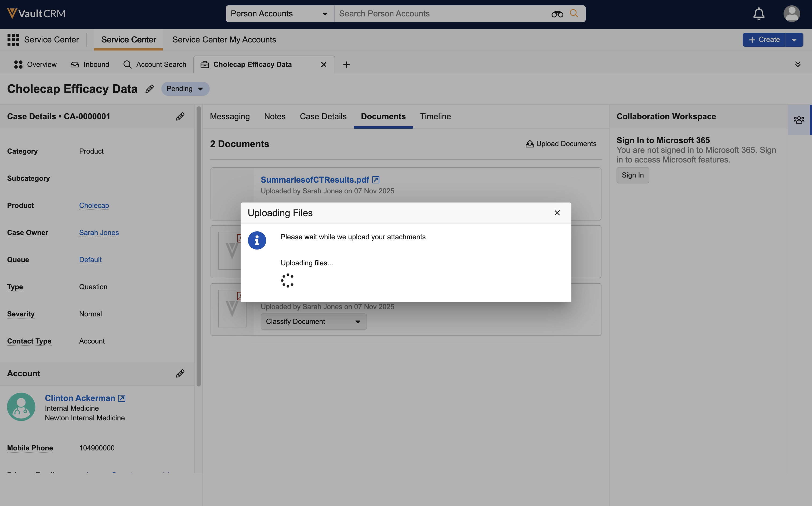Screen dimensions: 812x506
Task: Edit Case Details section pencil icon
Action: pos(180,117)
